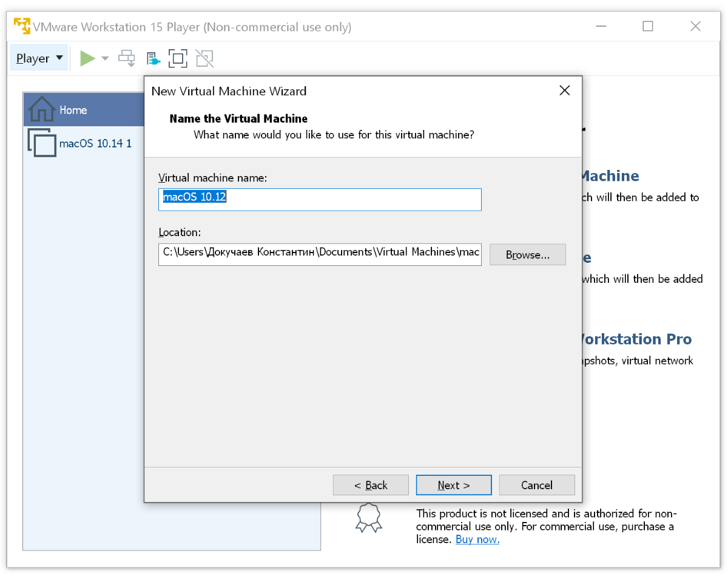Click the license ribbon badge icon

pyautogui.click(x=368, y=518)
